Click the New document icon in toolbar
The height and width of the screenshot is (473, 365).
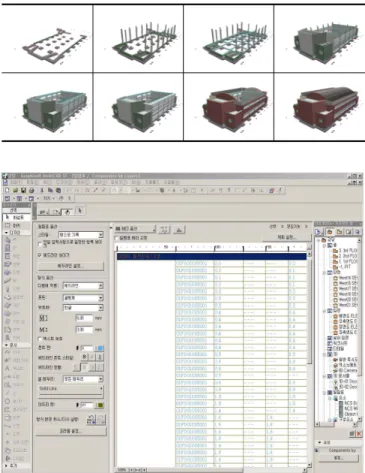click(x=7, y=190)
